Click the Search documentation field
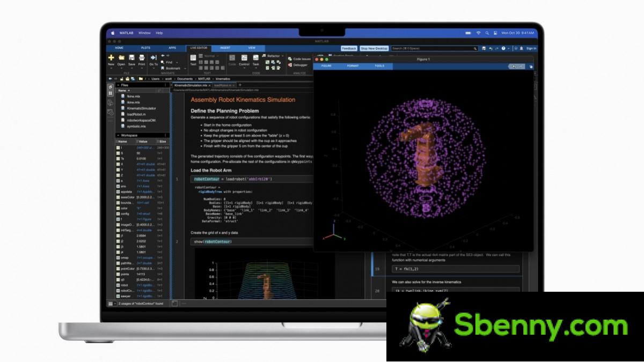Screen dimensions: 644x362 (434, 48)
